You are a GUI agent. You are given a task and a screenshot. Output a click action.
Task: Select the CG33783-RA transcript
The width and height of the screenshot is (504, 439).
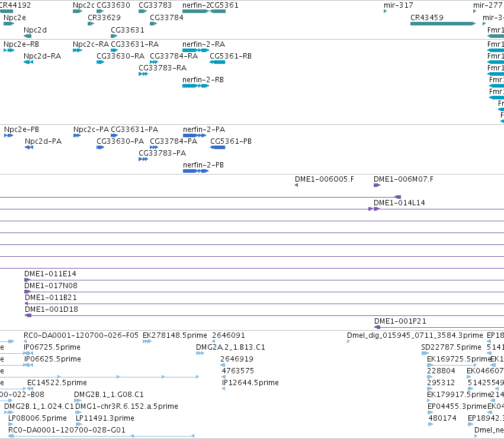click(x=143, y=74)
